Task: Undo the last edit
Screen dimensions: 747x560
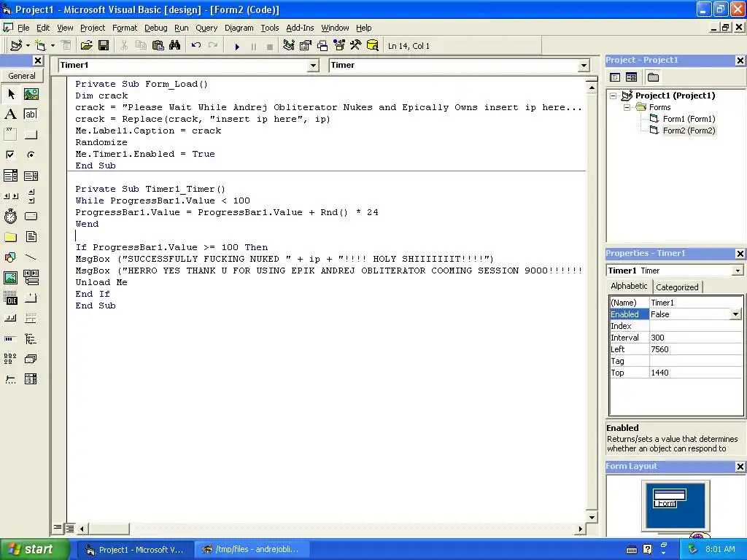Action: [196, 46]
